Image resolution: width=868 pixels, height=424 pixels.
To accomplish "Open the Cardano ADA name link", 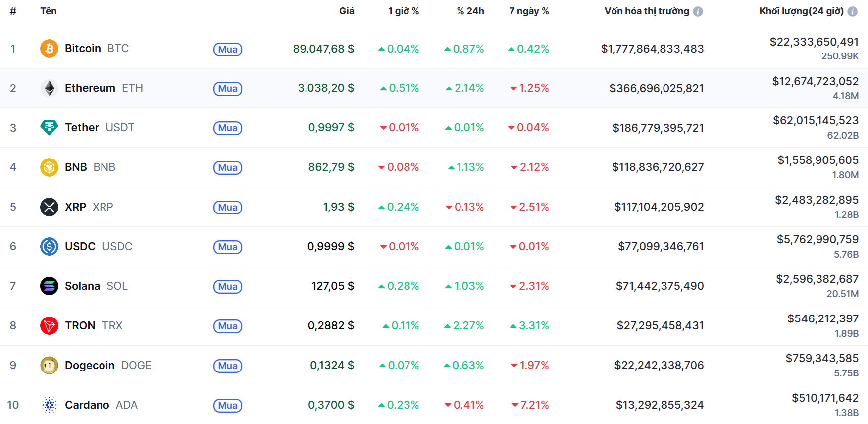I will pyautogui.click(x=101, y=405).
